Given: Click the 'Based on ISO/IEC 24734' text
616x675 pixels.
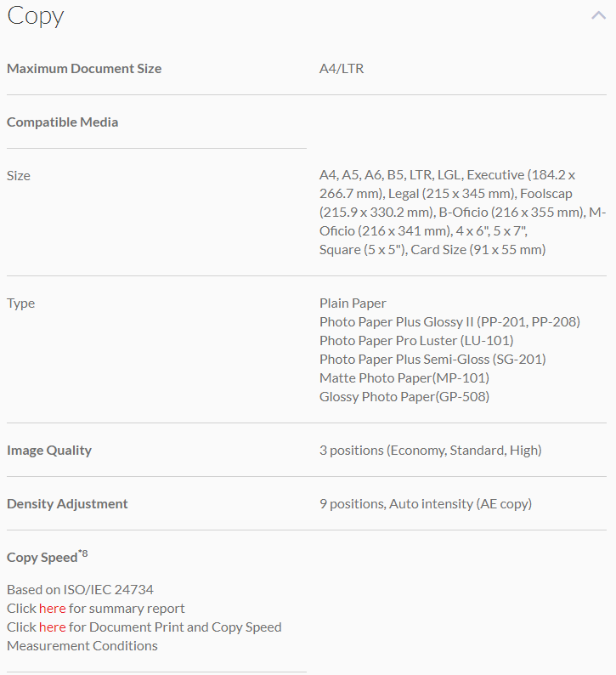Looking at the screenshot, I should (80, 589).
